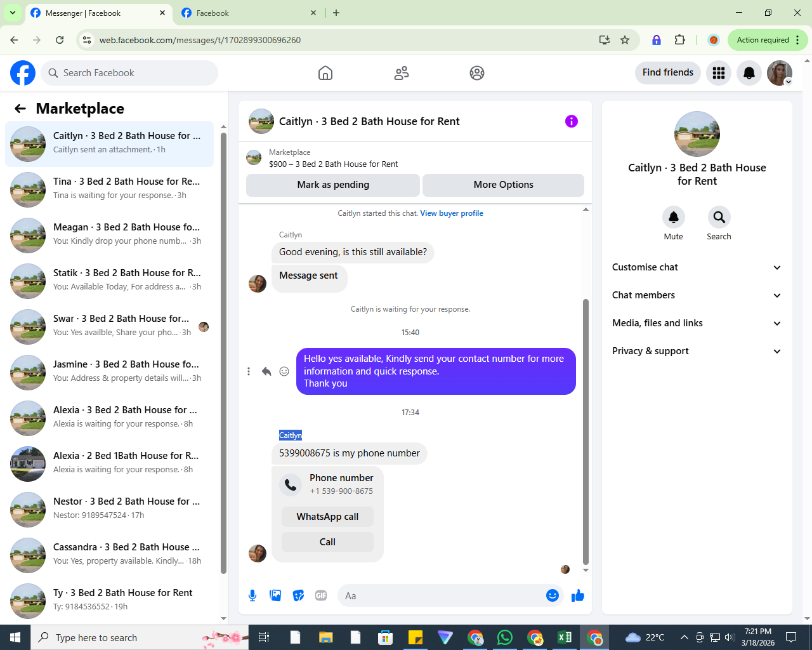The image size is (812, 650).
Task: Open WhatsApp from the taskbar
Action: pos(505,637)
